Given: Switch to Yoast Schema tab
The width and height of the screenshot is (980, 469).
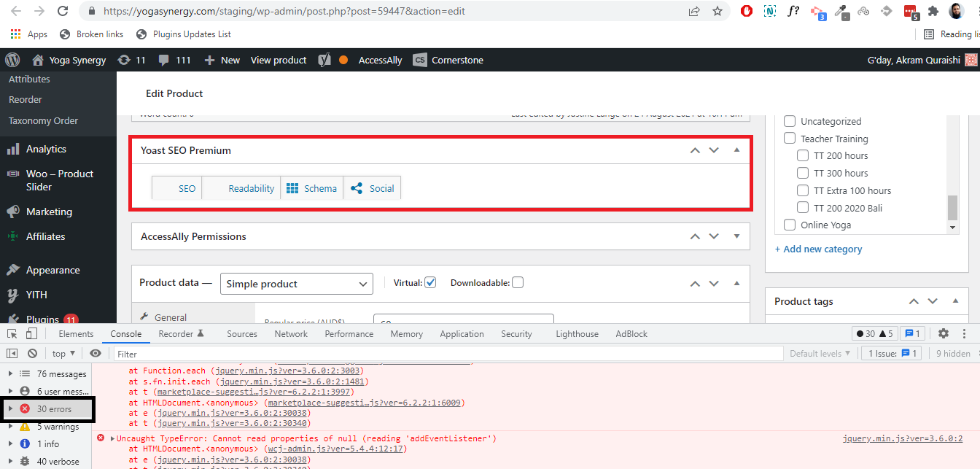Looking at the screenshot, I should coord(312,188).
